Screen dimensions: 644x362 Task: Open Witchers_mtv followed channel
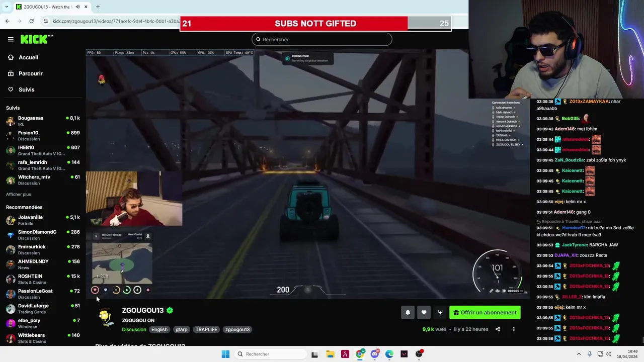click(43, 180)
